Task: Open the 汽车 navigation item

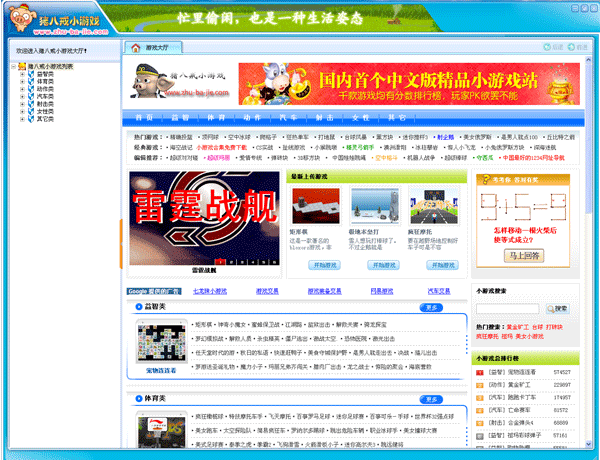Action: [x=288, y=118]
